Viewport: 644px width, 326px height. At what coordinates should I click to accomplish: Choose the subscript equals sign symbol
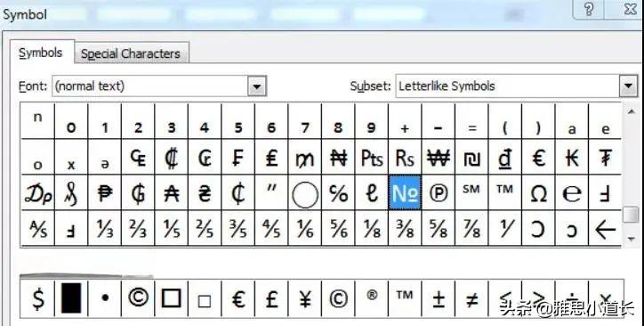tap(471, 121)
